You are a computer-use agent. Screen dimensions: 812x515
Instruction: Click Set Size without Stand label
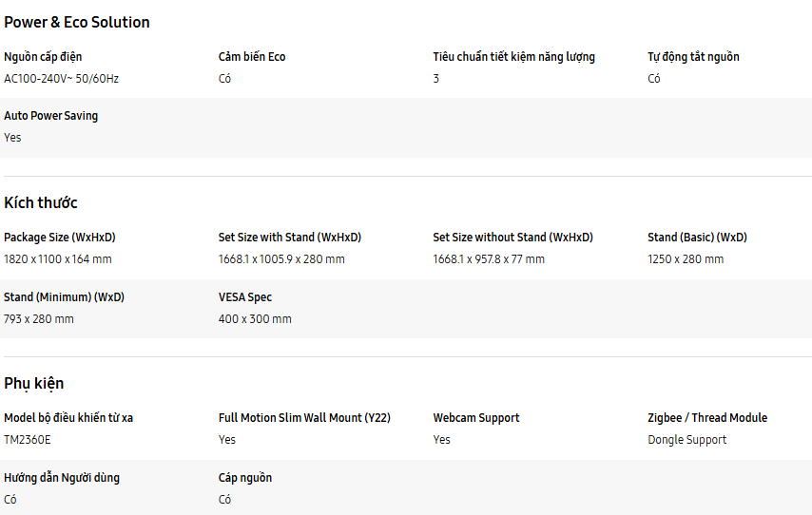512,238
